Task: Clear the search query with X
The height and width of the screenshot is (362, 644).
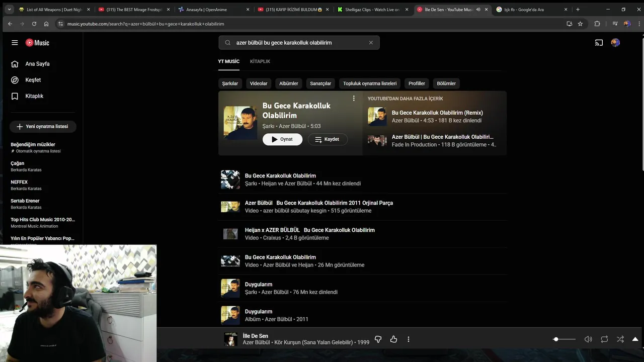Action: 371,43
